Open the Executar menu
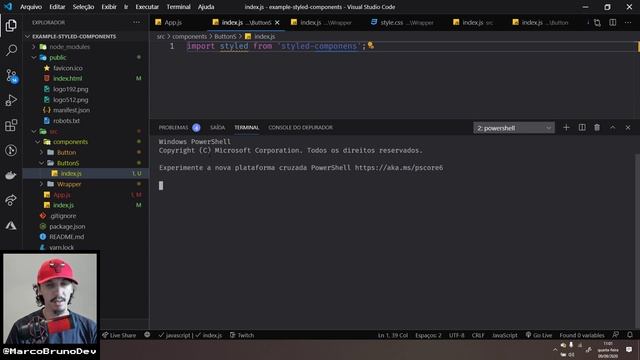Image resolution: width=640 pixels, height=360 pixels. (147, 7)
